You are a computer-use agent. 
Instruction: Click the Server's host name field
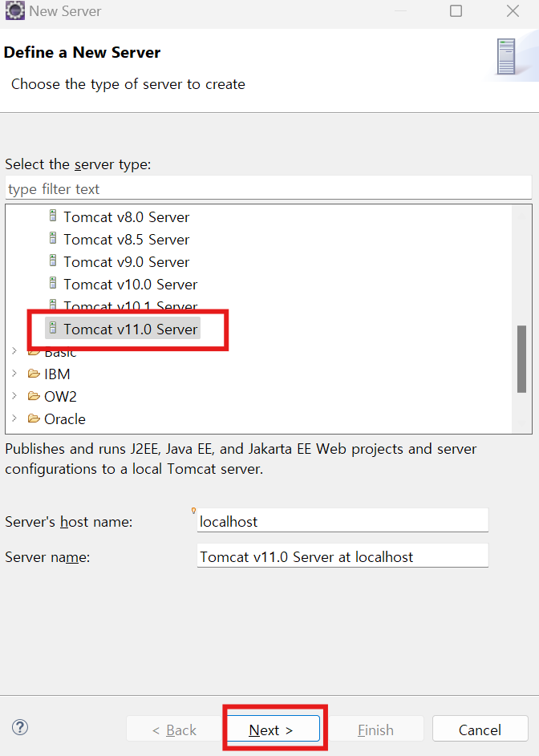coord(342,521)
